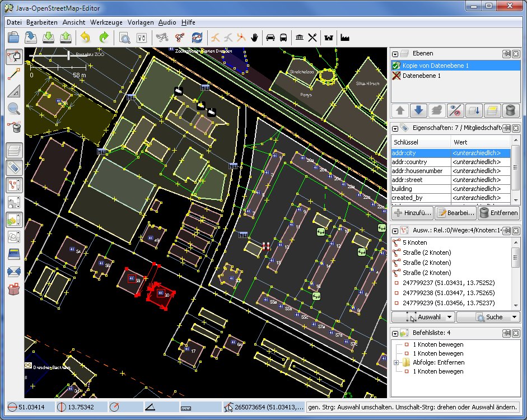Viewport: 527px width, 420px height.
Task: Click the Entfernen button in properties
Action: pyautogui.click(x=498, y=213)
